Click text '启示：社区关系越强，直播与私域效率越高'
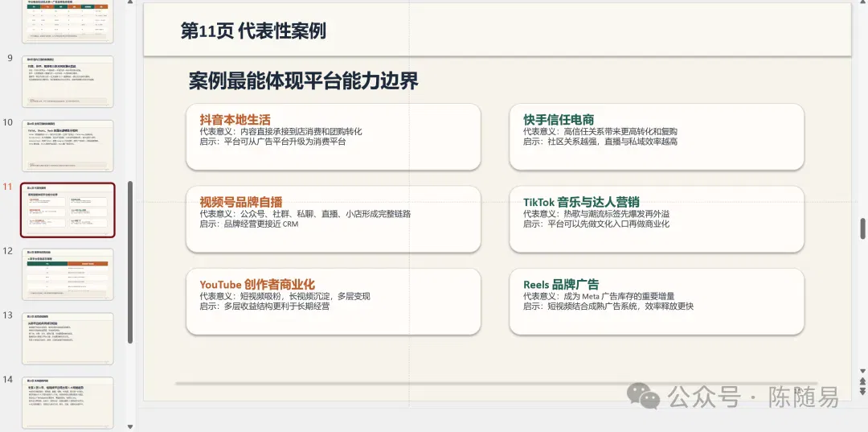 tap(600, 142)
